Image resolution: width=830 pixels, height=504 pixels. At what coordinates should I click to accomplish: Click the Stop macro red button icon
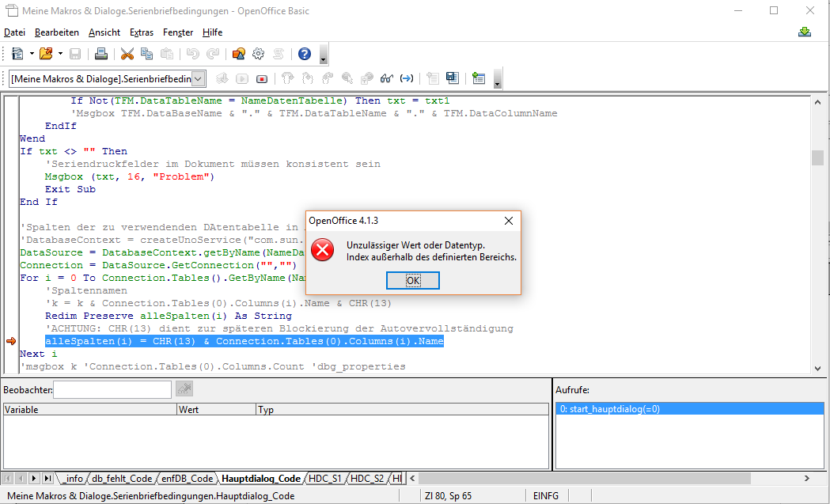(x=262, y=78)
